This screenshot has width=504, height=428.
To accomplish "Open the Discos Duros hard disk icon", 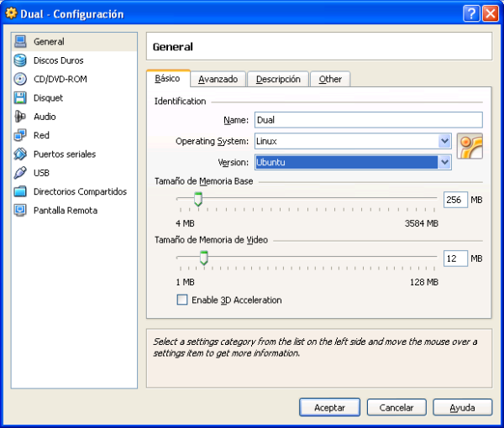I will (x=20, y=60).
